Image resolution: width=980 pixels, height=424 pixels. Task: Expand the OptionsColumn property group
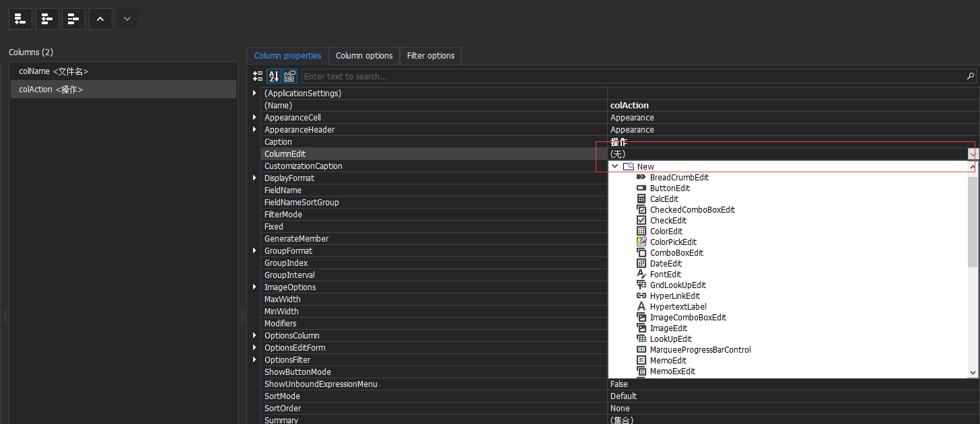coord(254,335)
